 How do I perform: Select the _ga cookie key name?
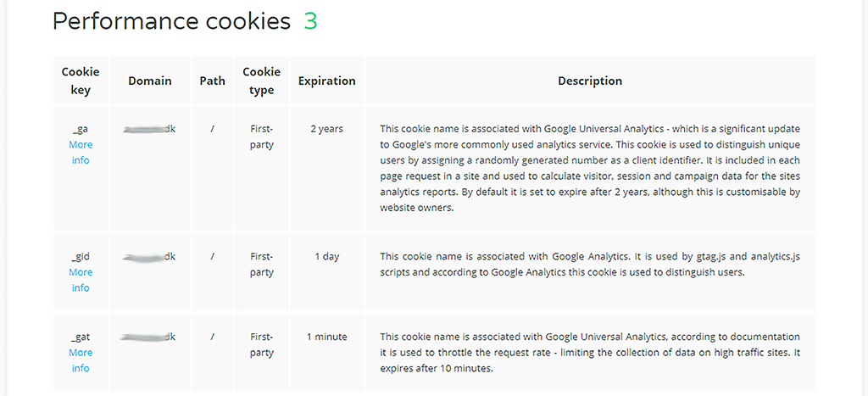click(x=81, y=129)
